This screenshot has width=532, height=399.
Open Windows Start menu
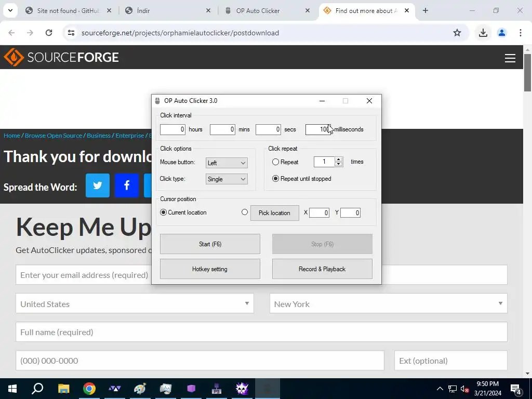(12, 389)
